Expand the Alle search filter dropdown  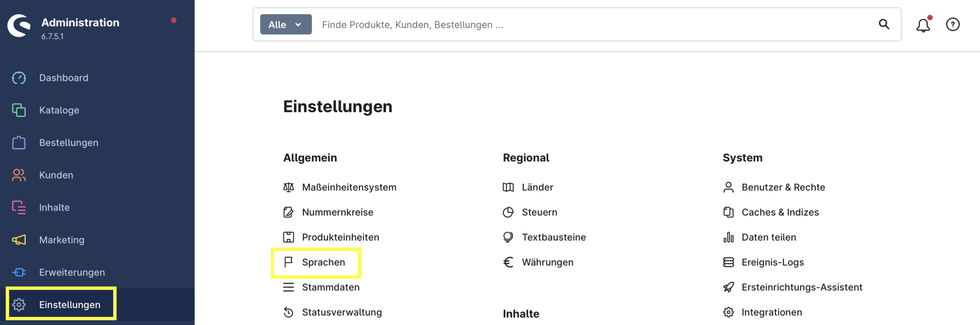[x=286, y=24]
